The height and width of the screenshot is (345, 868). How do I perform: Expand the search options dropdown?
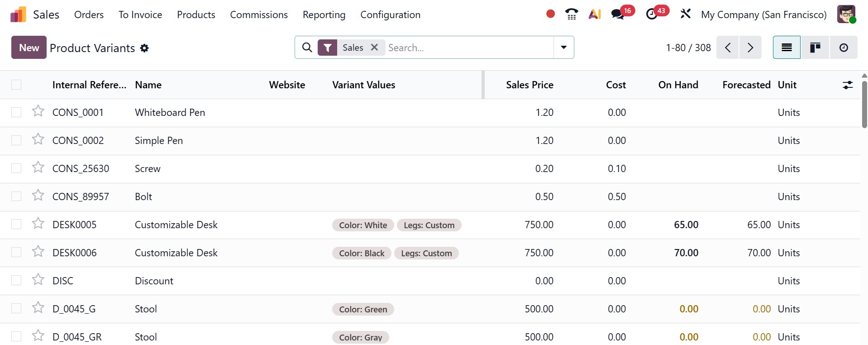(563, 48)
